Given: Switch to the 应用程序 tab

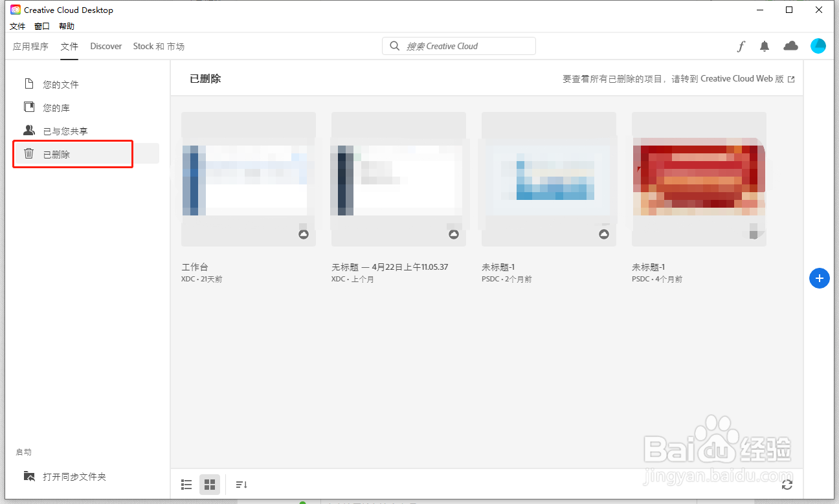Looking at the screenshot, I should click(30, 47).
